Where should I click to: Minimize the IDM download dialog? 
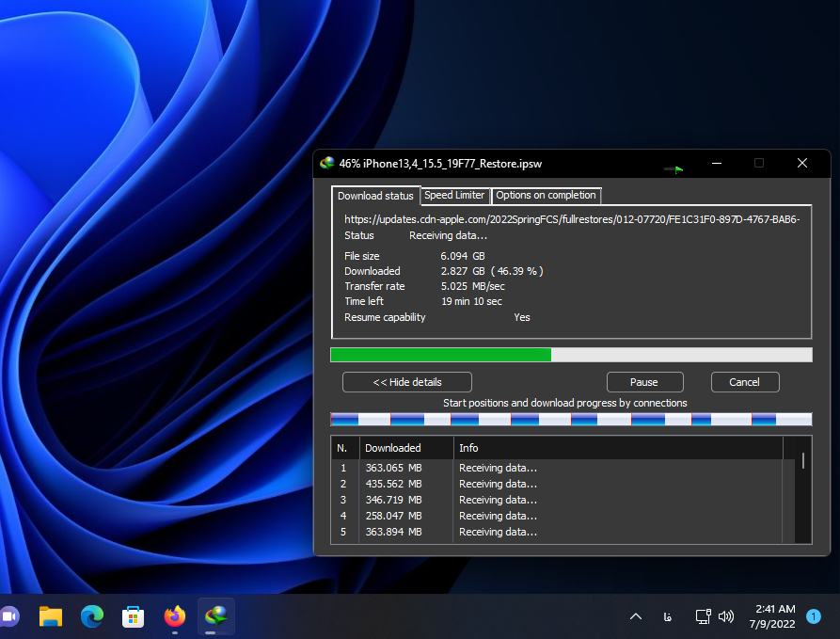pyautogui.click(x=717, y=163)
